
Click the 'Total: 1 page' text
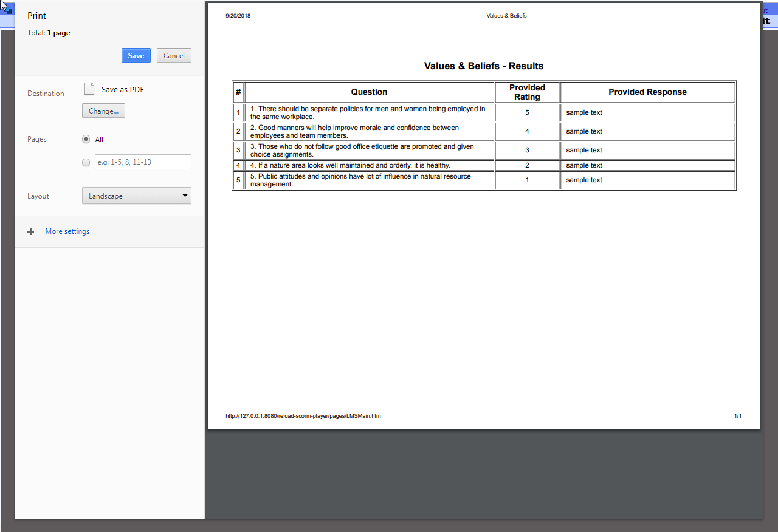[x=49, y=33]
